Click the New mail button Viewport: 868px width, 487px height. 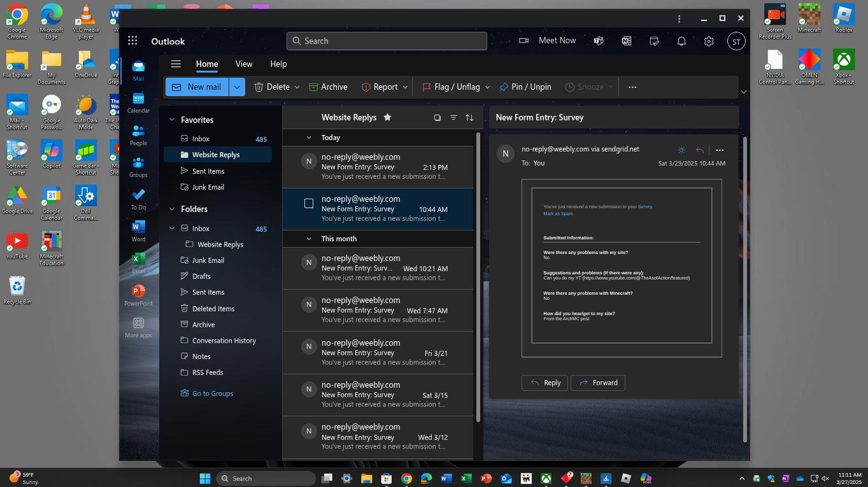point(197,87)
